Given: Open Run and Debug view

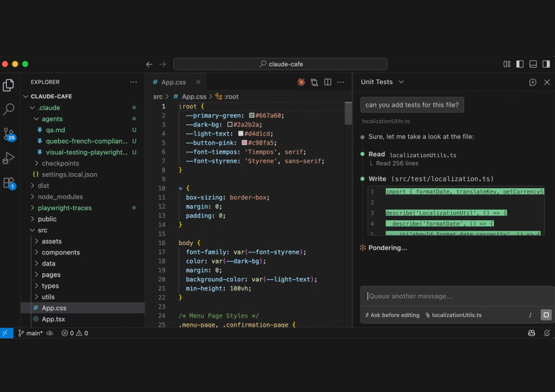Looking at the screenshot, I should 9,158.
